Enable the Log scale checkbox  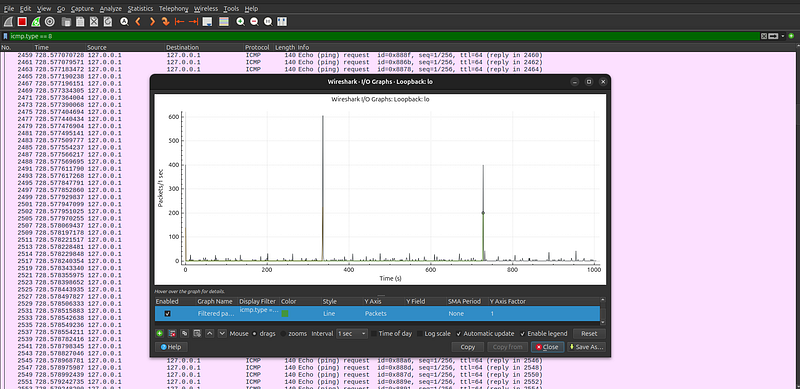420,334
